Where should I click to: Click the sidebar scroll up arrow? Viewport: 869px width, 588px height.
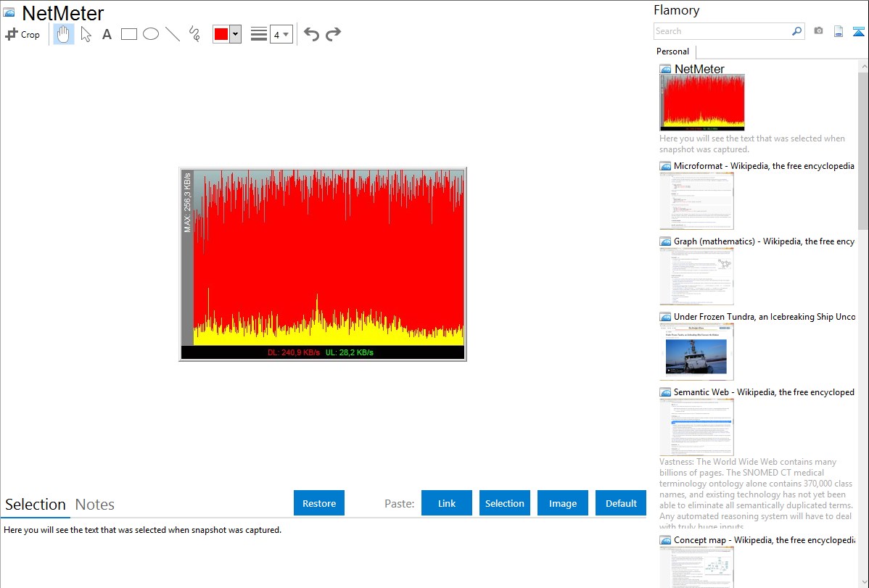click(863, 66)
